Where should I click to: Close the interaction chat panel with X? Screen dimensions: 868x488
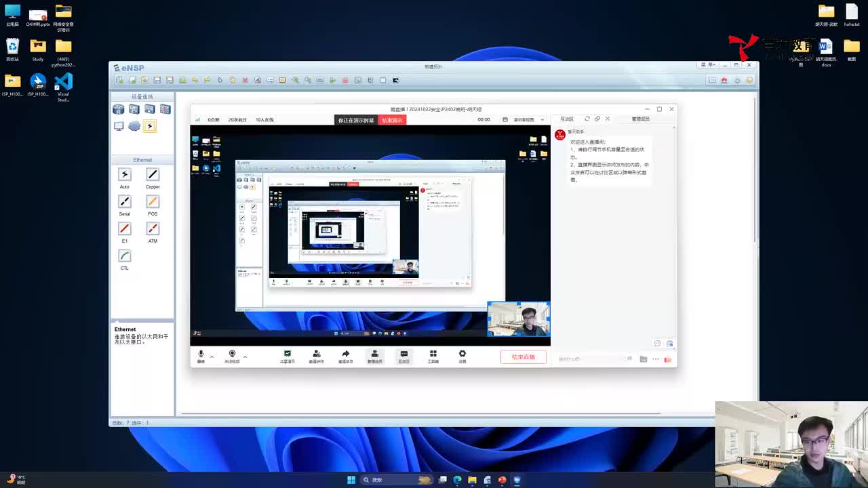pyautogui.click(x=608, y=119)
